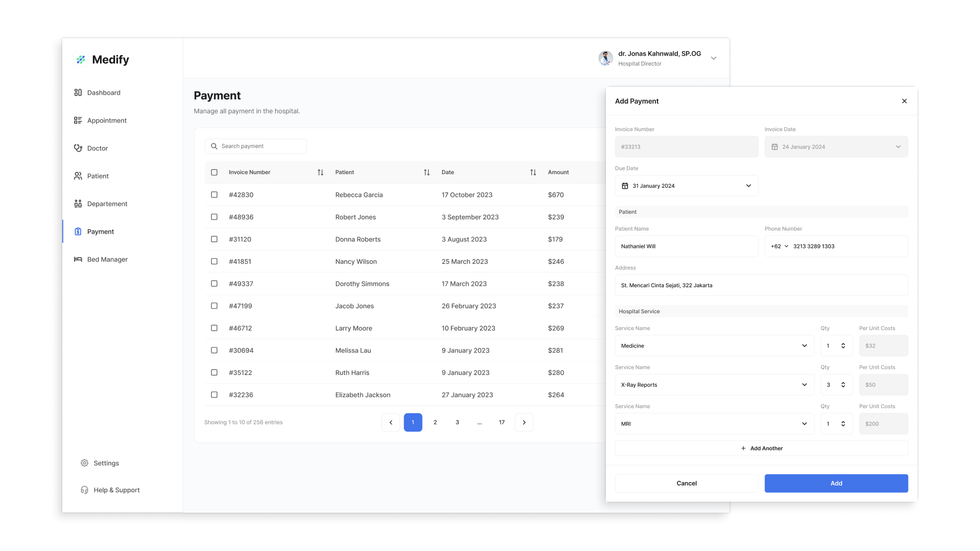Check the box for invoice #46712
Image resolution: width=980 pixels, height=551 pixels.
[214, 328]
